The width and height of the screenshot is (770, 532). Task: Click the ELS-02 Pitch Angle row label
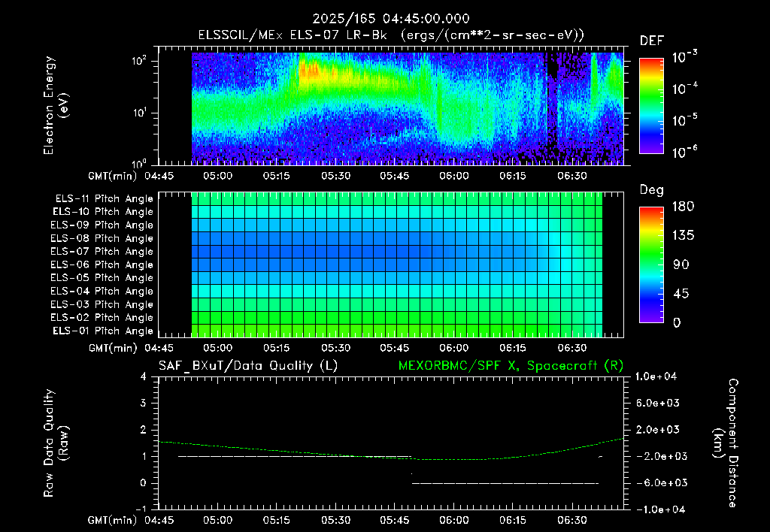coord(102,318)
